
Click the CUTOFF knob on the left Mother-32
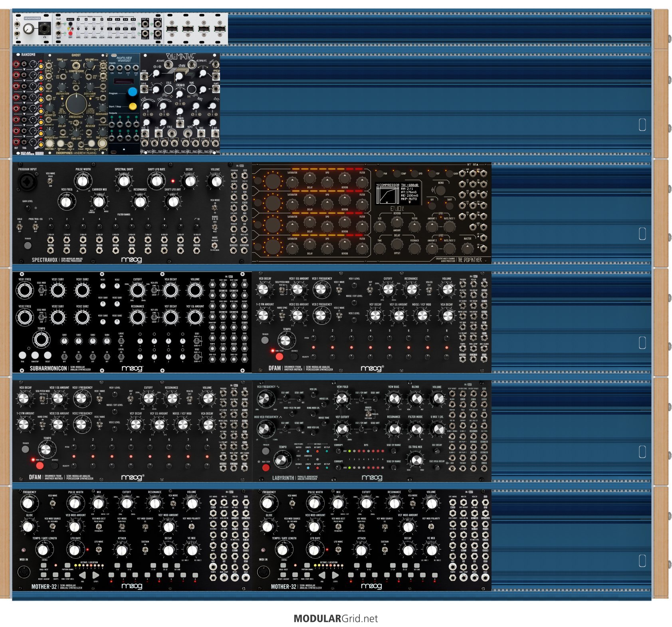[127, 504]
